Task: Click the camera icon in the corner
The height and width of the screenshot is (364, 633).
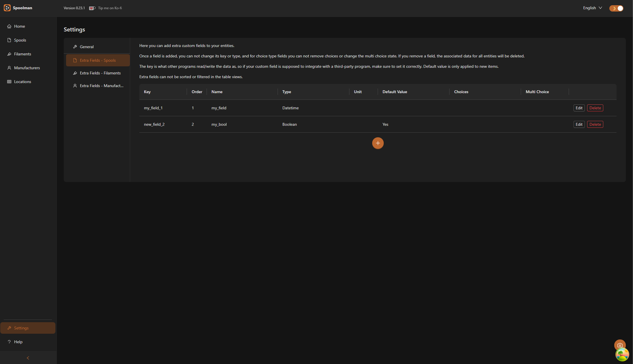Action: coord(620,345)
